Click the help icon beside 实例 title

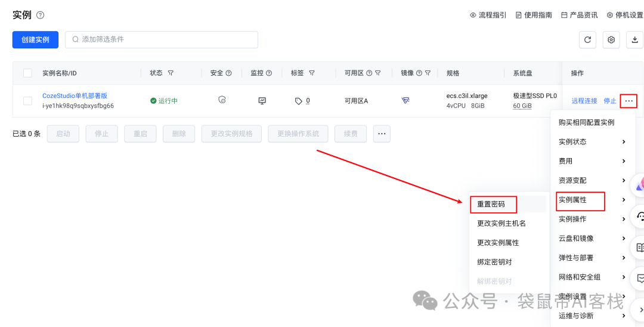41,15
